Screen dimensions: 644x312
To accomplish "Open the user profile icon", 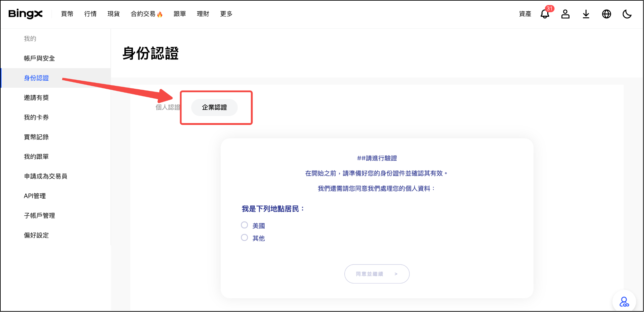I will (565, 14).
